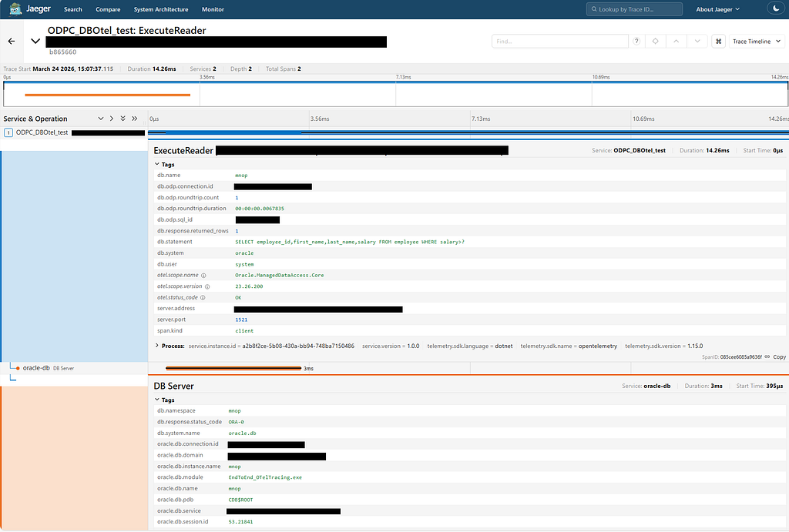Copy span link icon beside SpanID
Viewport: 789px width, 532px height.
(767, 356)
